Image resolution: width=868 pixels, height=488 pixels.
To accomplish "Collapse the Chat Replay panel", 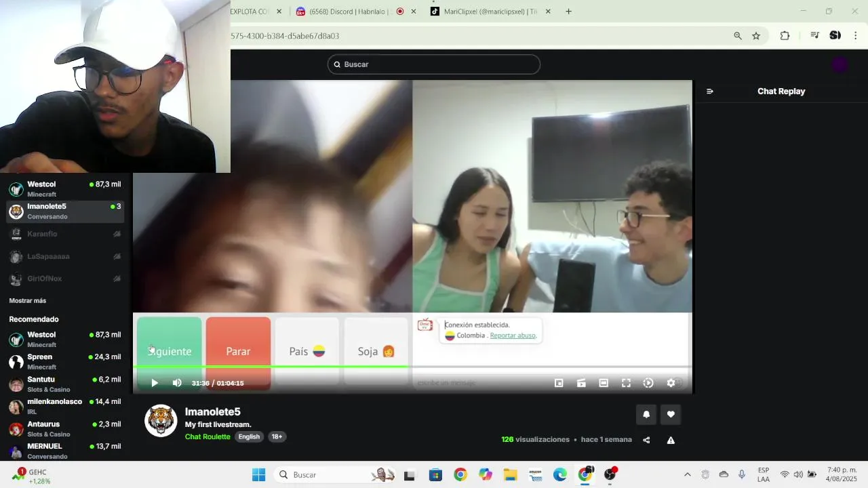I will [710, 91].
